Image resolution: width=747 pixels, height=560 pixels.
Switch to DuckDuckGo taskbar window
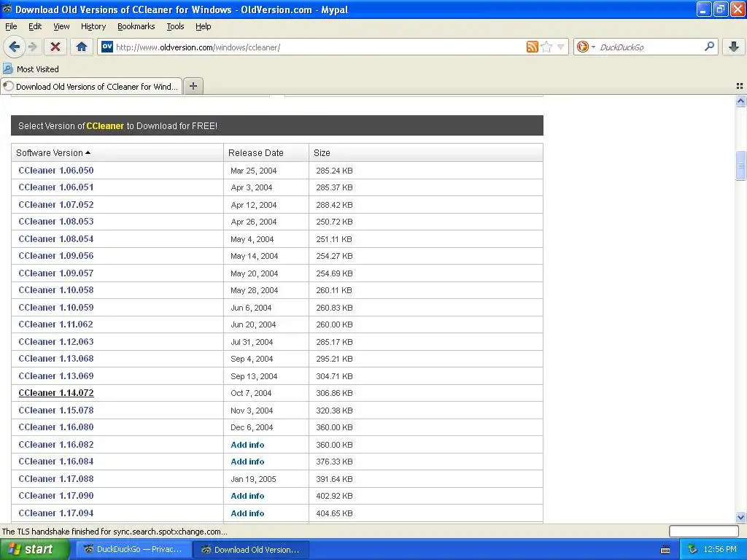click(134, 550)
